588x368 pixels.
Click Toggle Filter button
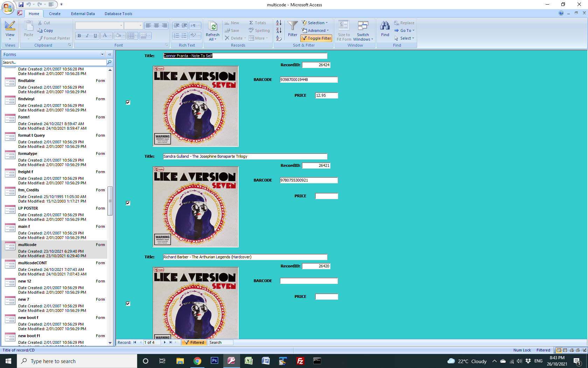click(316, 38)
